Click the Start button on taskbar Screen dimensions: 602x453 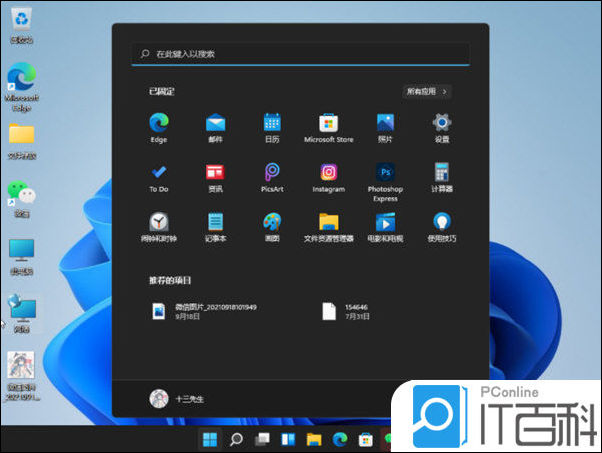(210, 439)
